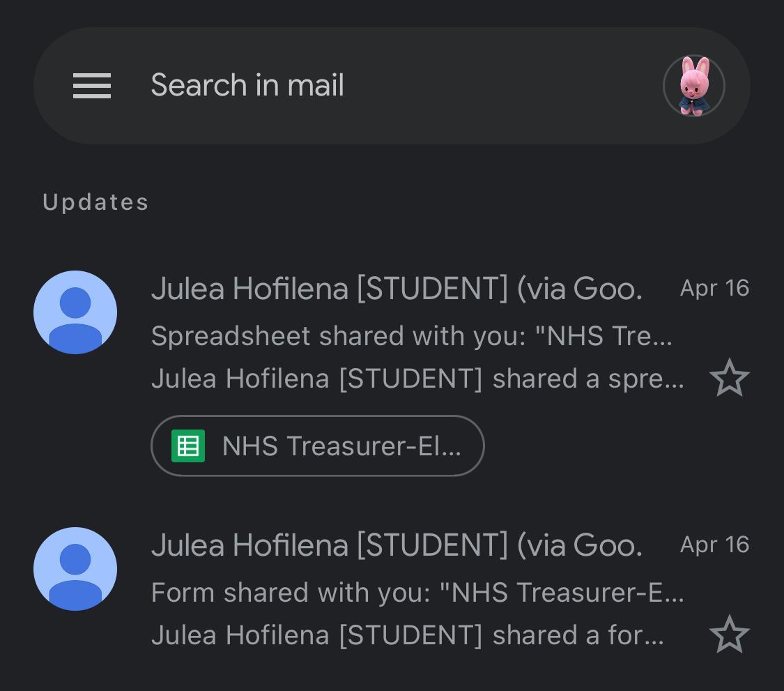784x691 pixels.
Task: Click sender name on the form email
Action: [x=396, y=545]
